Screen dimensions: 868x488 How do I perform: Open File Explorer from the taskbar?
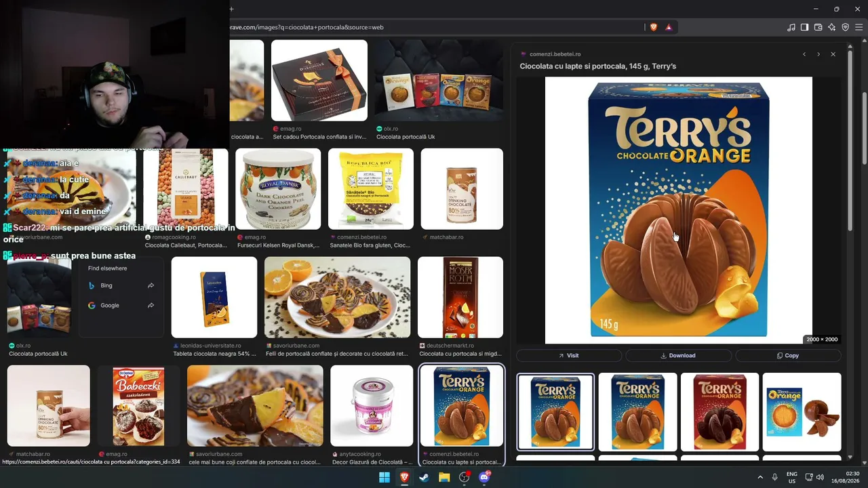pyautogui.click(x=444, y=477)
